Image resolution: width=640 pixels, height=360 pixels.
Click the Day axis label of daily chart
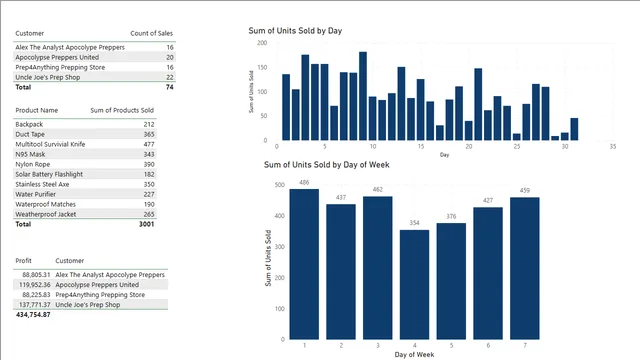(x=444, y=155)
